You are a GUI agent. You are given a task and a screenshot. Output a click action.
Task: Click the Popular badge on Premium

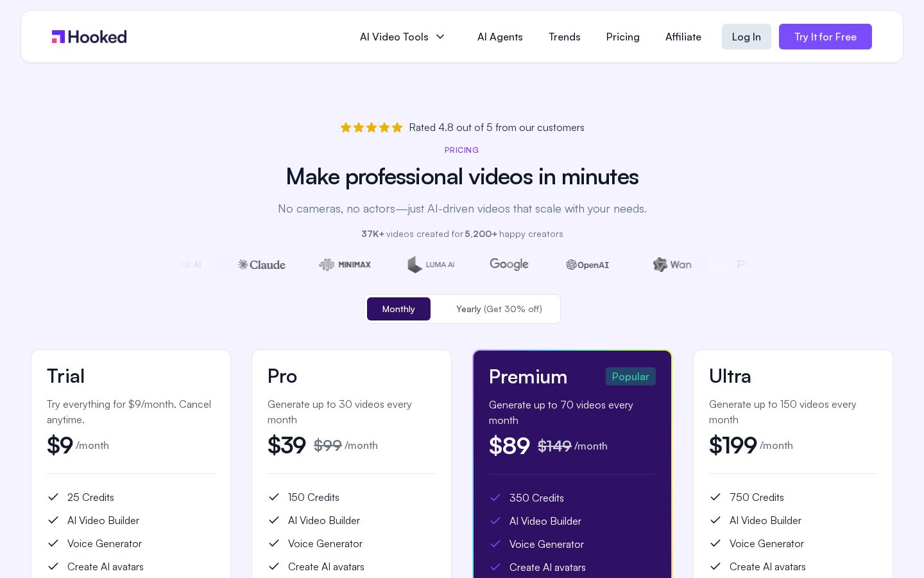pyautogui.click(x=631, y=376)
